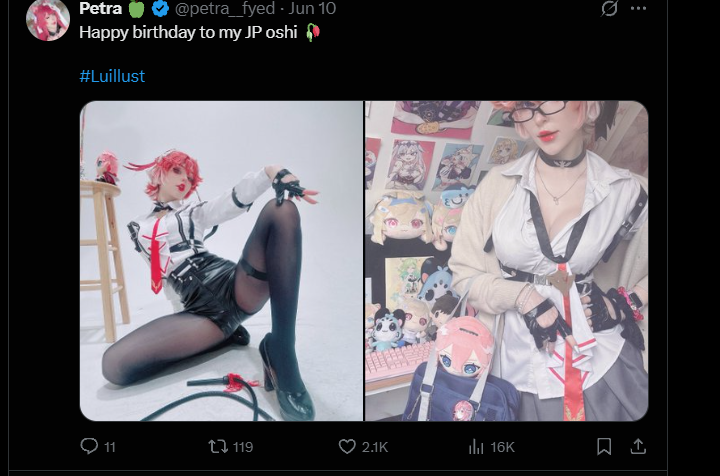This screenshot has width=720, height=476.
Task: Like the post with the heart icon
Action: (x=347, y=446)
